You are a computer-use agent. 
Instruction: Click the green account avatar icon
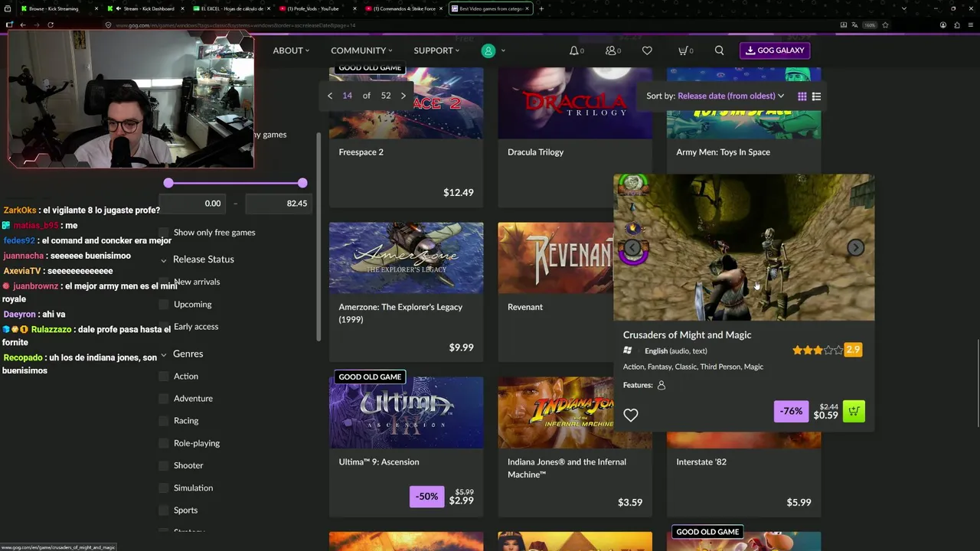coord(488,51)
